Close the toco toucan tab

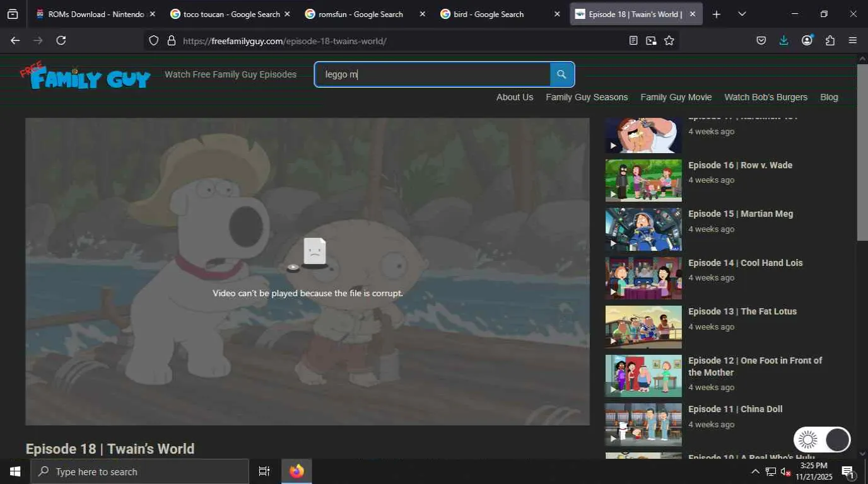287,14
